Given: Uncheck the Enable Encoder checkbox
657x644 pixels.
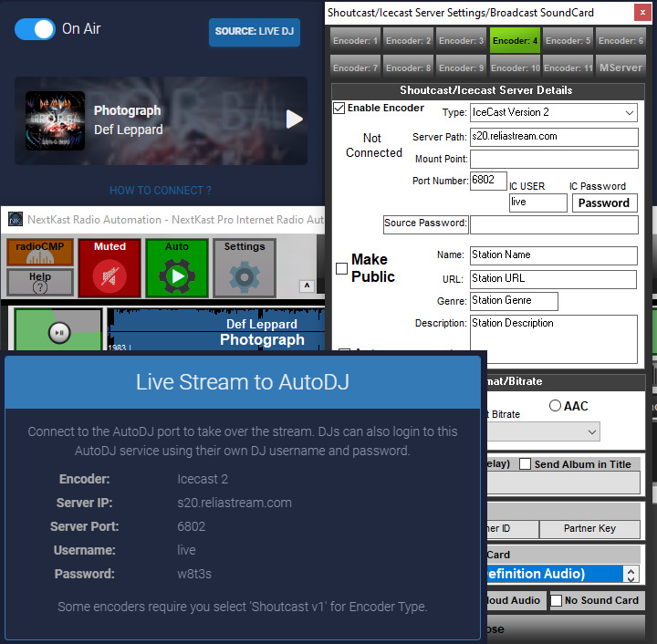Looking at the screenshot, I should tap(339, 109).
